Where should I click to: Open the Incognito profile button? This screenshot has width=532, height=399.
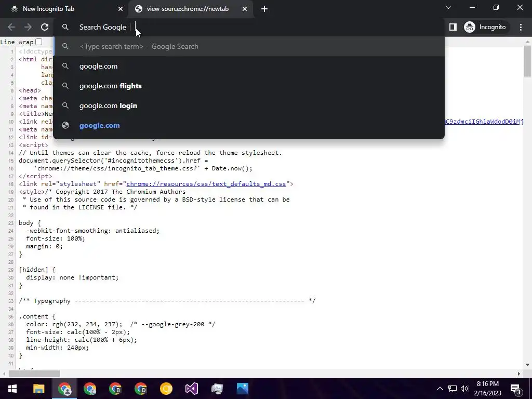(x=485, y=27)
